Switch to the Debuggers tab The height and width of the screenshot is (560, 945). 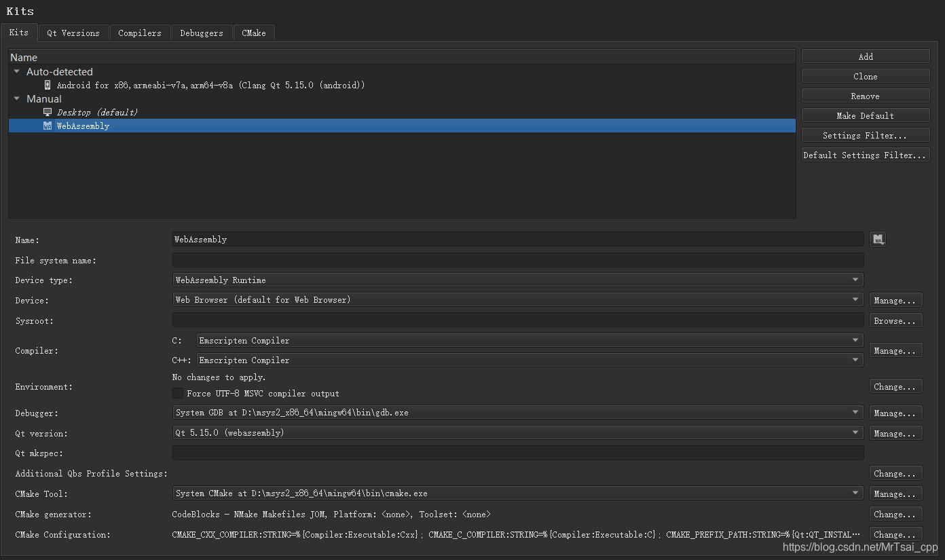pyautogui.click(x=202, y=33)
